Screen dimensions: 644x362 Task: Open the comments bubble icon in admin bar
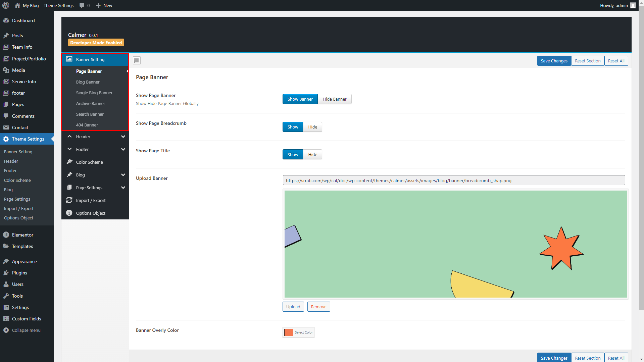(82, 6)
